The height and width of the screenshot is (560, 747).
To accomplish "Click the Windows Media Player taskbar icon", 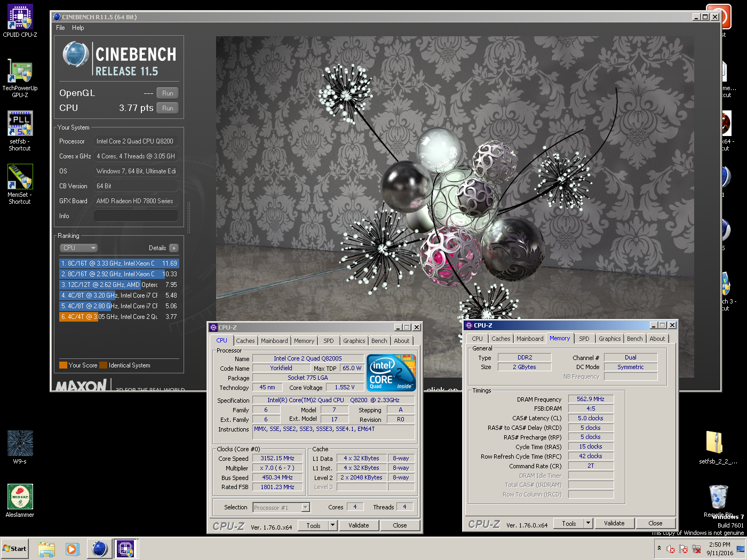I will (x=73, y=549).
